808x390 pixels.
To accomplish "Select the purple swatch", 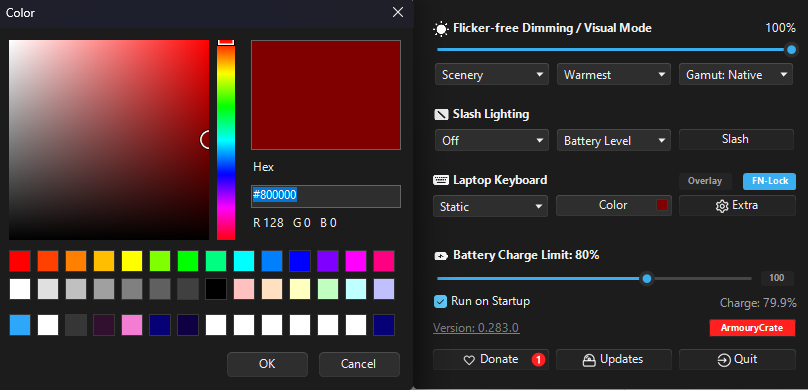I will pyautogui.click(x=328, y=261).
